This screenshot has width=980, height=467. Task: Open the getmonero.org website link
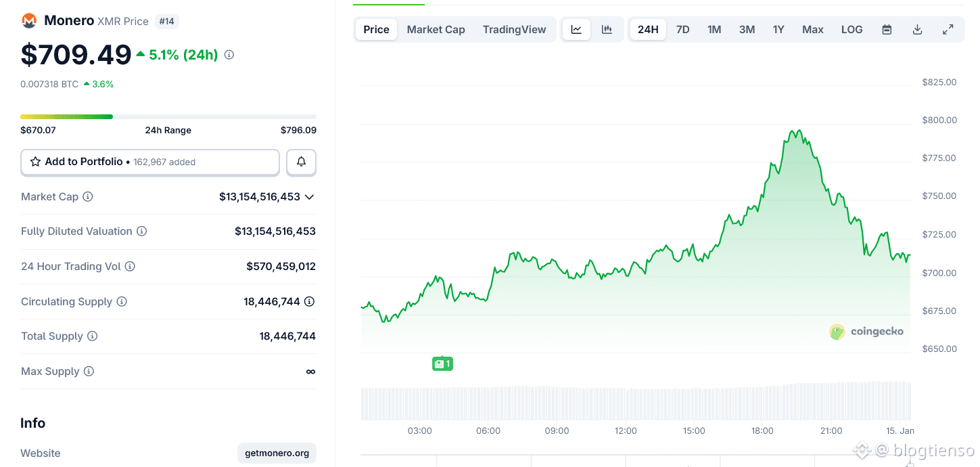pos(277,453)
